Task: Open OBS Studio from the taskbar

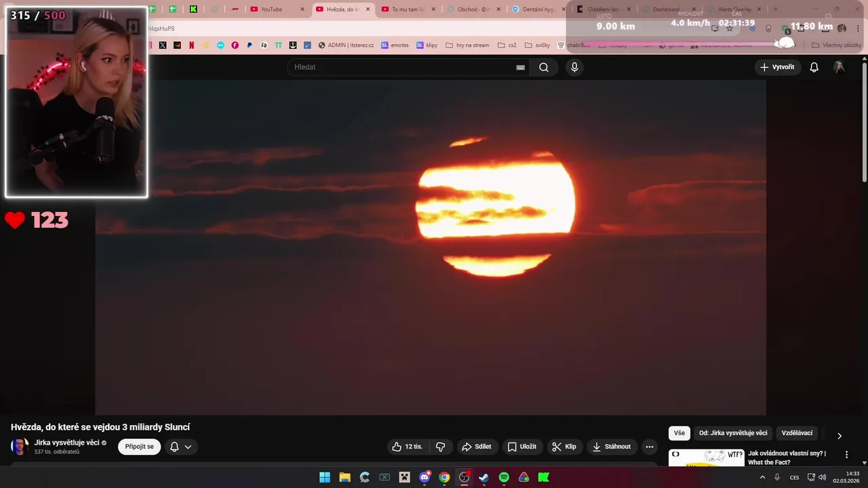Action: click(465, 477)
